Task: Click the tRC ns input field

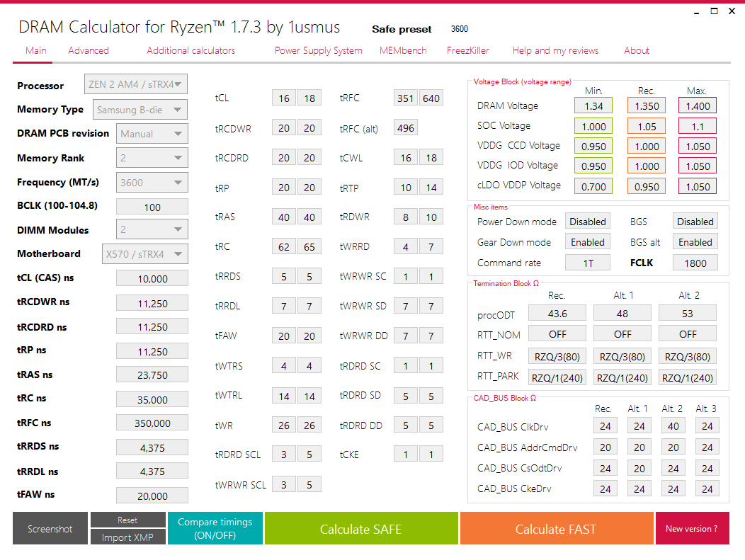Action: [152, 399]
